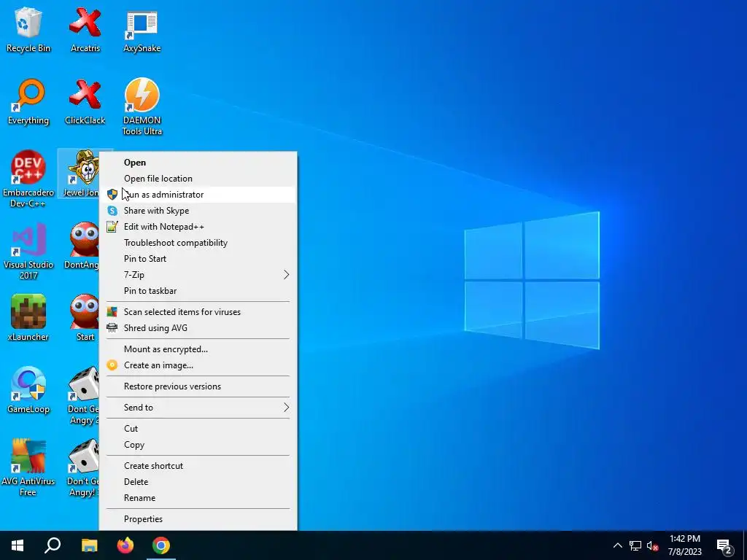This screenshot has height=560, width=747.
Task: Open taskbar Search magnifier
Action: 53,545
